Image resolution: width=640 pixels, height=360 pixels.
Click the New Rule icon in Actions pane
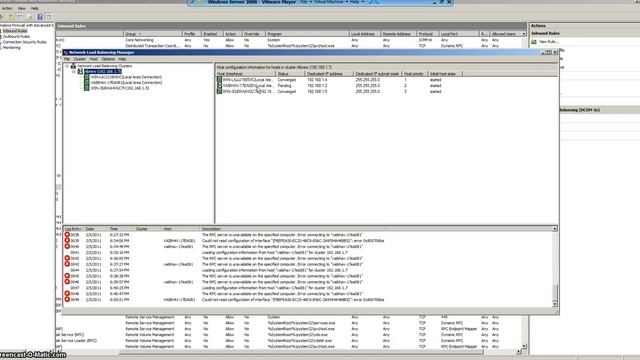tap(534, 42)
